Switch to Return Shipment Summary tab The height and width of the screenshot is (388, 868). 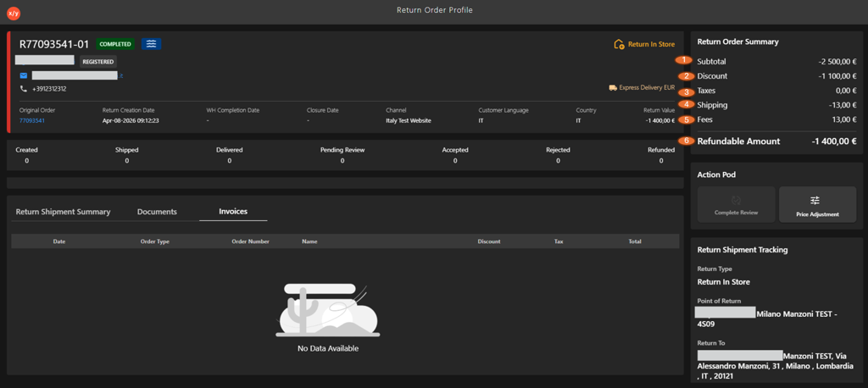coord(63,212)
